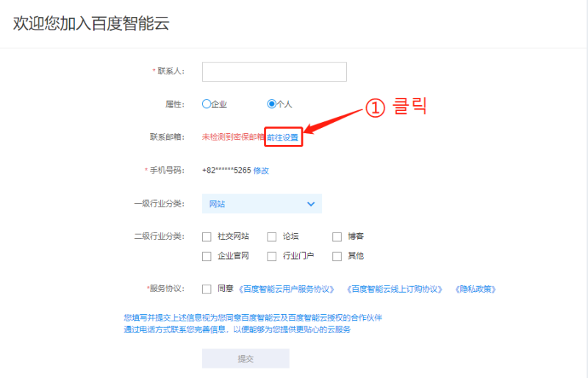
Task: Click the 联系邮箱 label
Action: pyautogui.click(x=168, y=137)
